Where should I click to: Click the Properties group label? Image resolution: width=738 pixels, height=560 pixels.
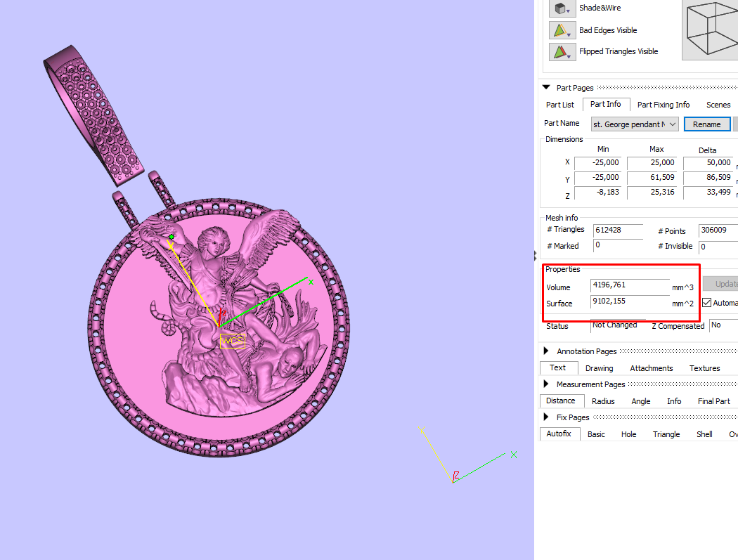point(562,269)
